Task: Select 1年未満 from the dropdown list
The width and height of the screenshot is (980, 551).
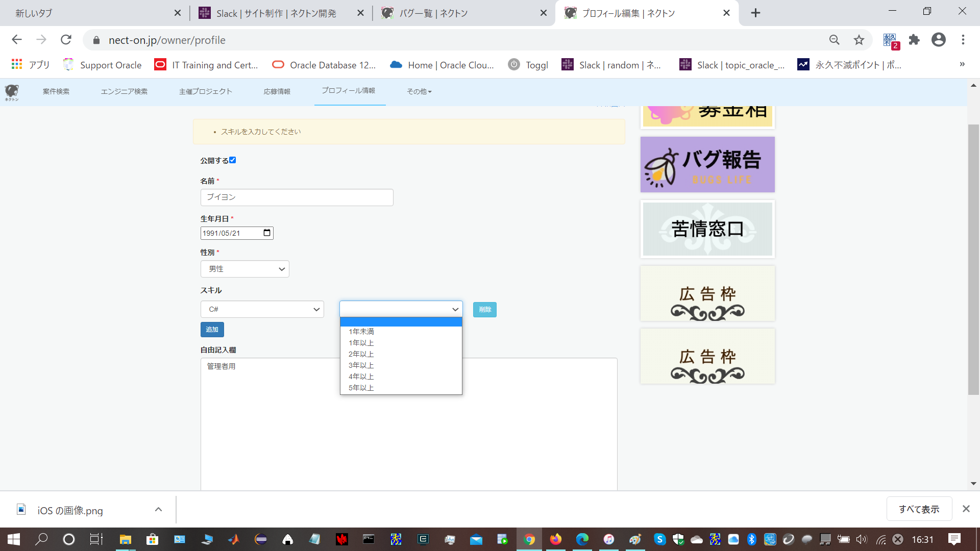Action: [x=401, y=332]
